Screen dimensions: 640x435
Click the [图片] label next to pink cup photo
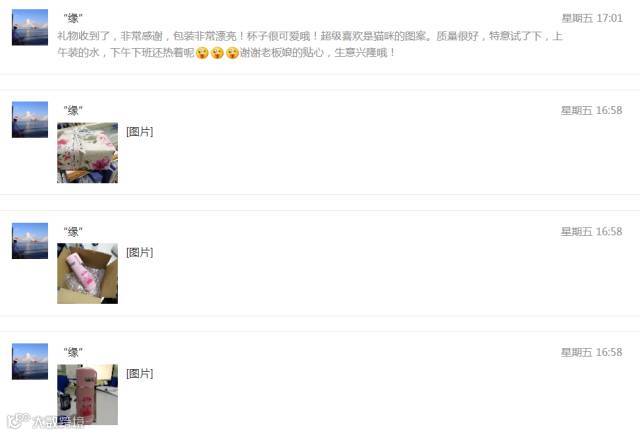140,373
